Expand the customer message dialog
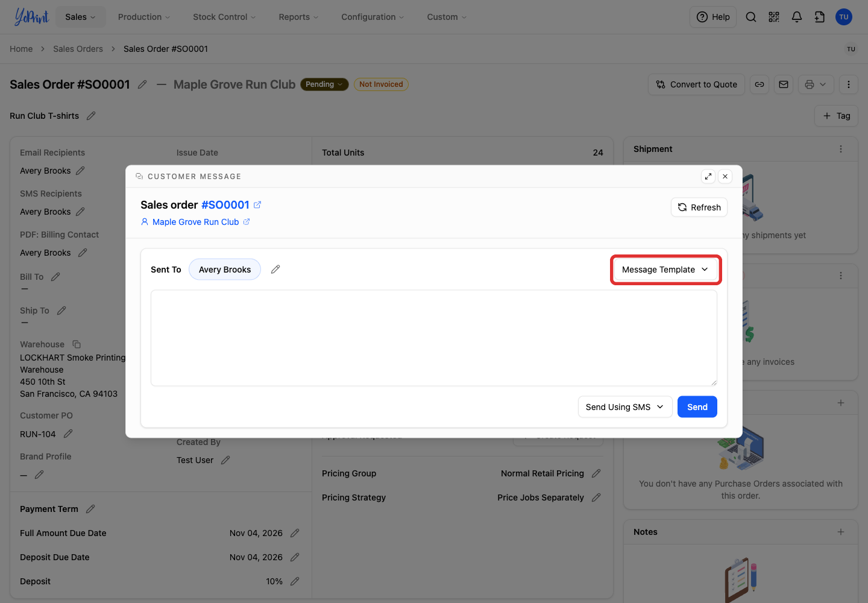Screen dimensions: 868x603 tap(708, 176)
